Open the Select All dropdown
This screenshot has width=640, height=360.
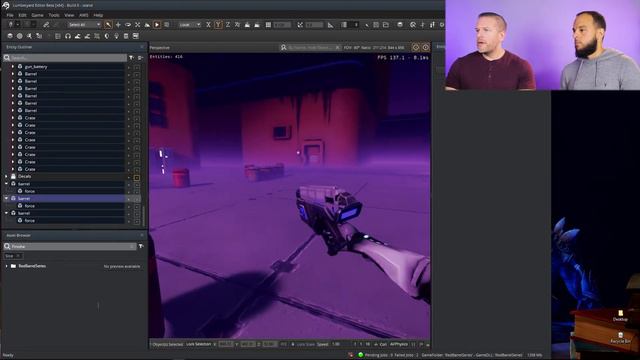pyautogui.click(x=84, y=25)
